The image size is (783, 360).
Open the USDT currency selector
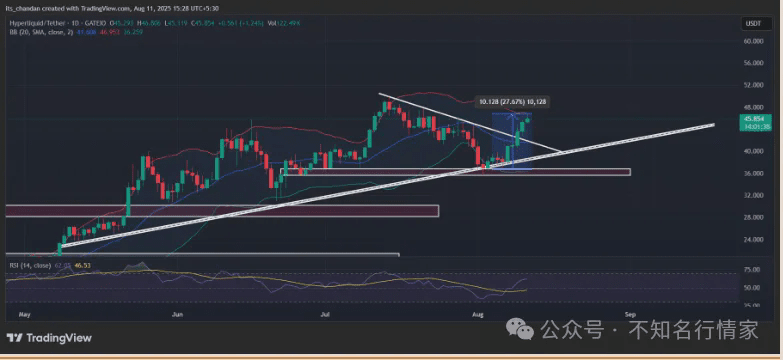click(x=751, y=24)
